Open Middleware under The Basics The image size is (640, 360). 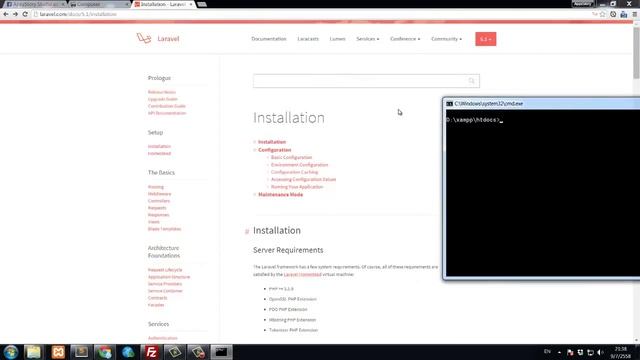[x=159, y=194]
